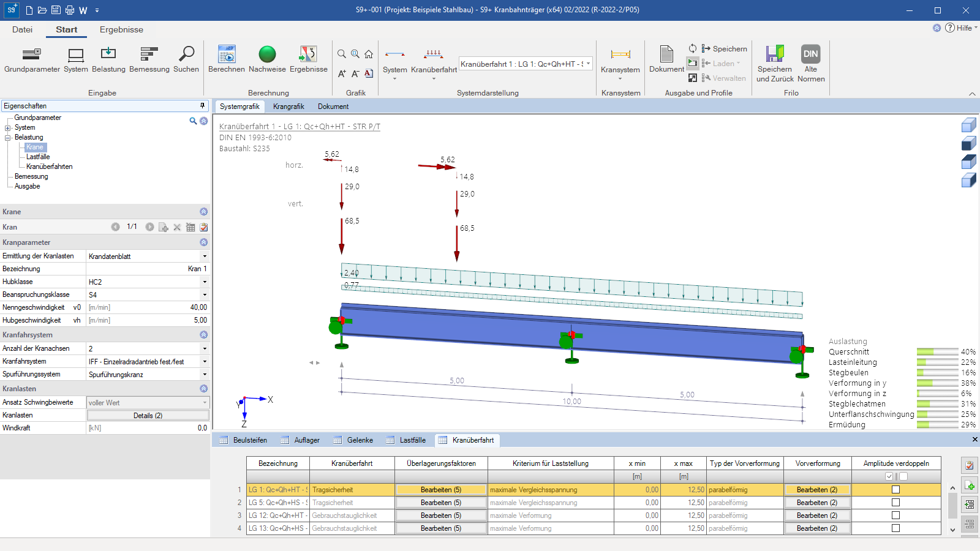Screen dimensions: 980x551
Task: Click the print icon in title bar
Action: tap(70, 10)
